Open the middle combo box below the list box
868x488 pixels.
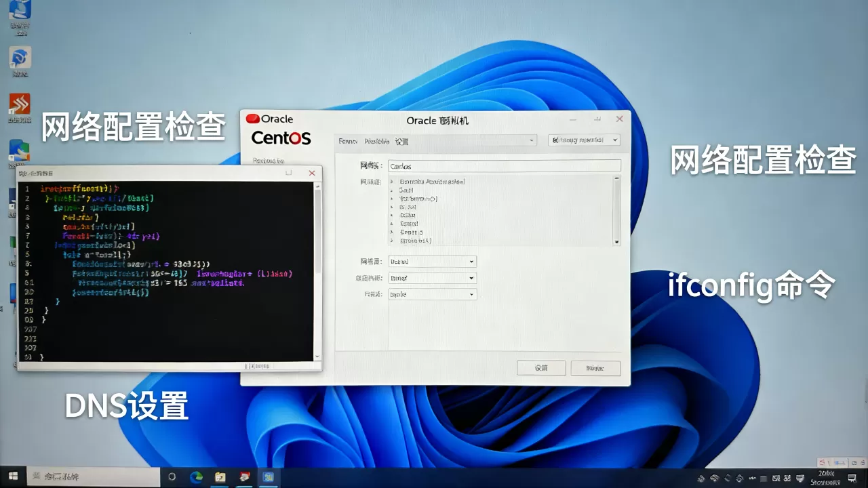pyautogui.click(x=432, y=278)
